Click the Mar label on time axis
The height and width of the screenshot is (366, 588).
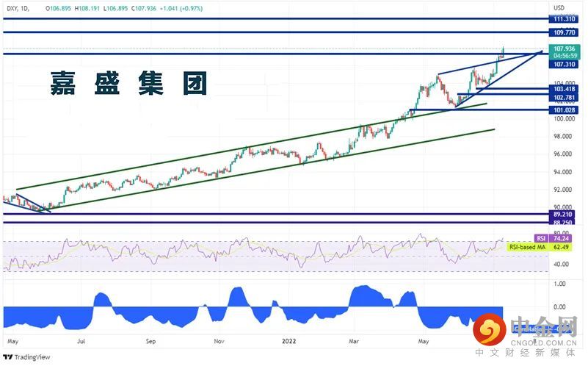click(354, 341)
